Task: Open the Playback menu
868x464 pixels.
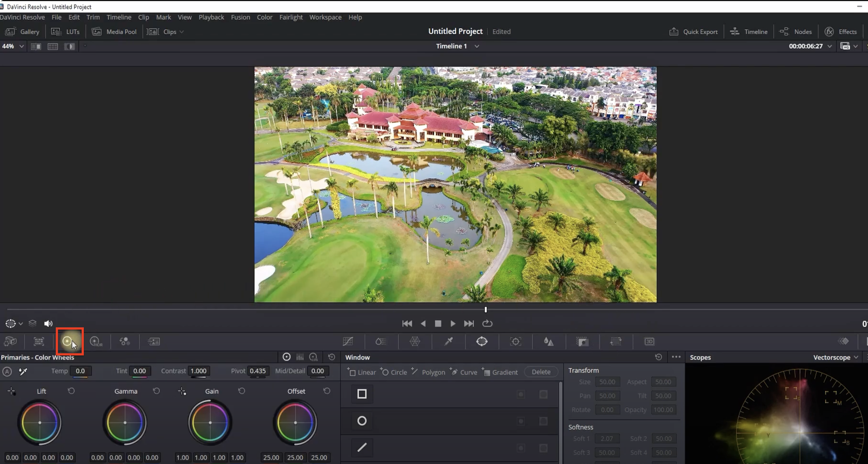Action: pyautogui.click(x=211, y=17)
